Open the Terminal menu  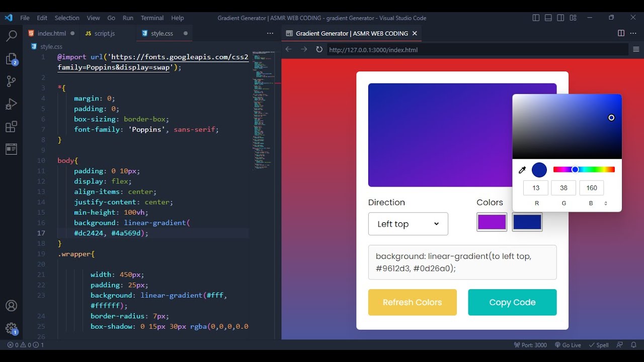coord(152,18)
